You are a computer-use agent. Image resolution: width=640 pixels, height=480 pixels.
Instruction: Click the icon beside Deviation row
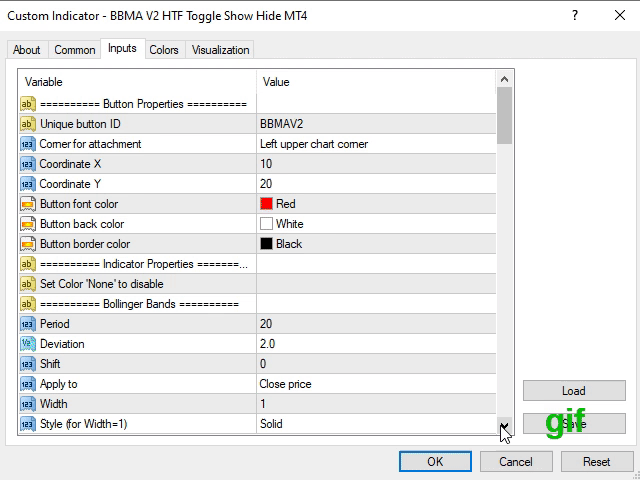click(x=27, y=344)
